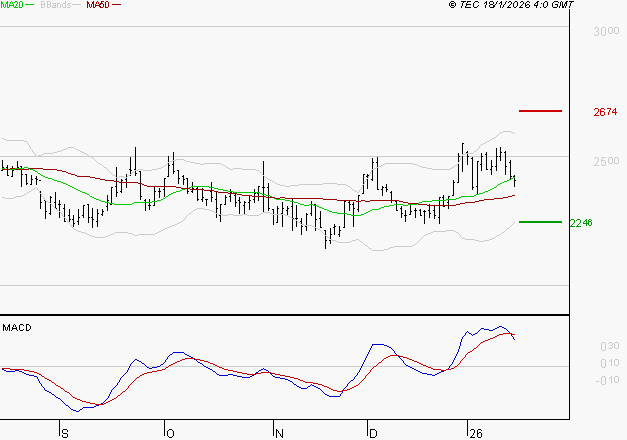Click the -010 MACD axis label

tap(607, 380)
